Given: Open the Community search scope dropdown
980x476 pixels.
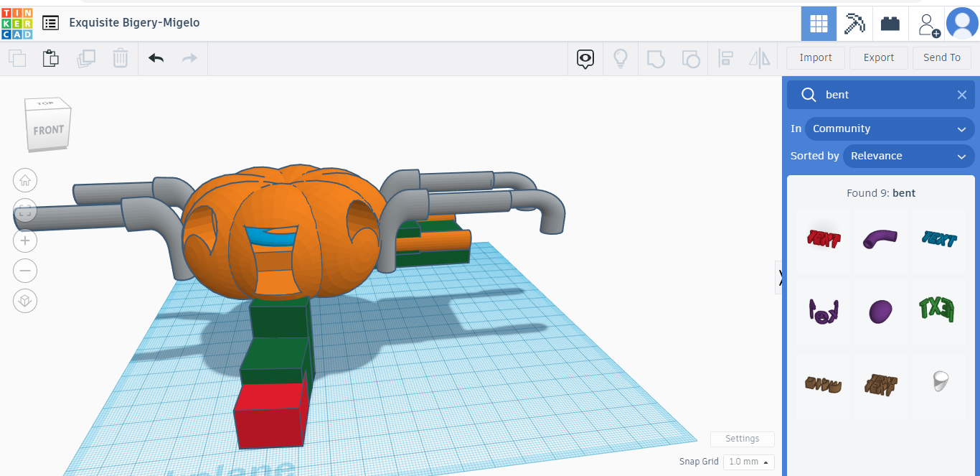Looking at the screenshot, I should point(890,129).
